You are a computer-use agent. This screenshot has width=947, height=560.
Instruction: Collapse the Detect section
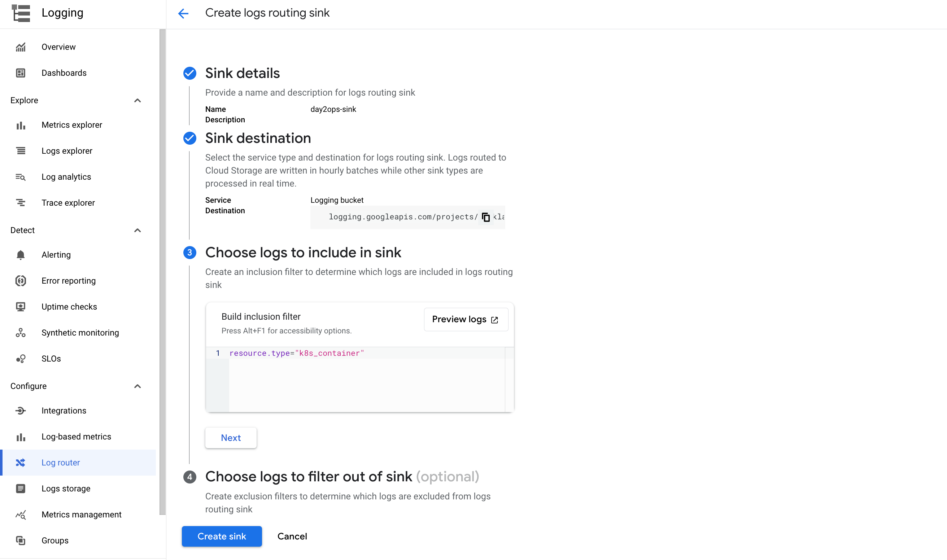[137, 230]
